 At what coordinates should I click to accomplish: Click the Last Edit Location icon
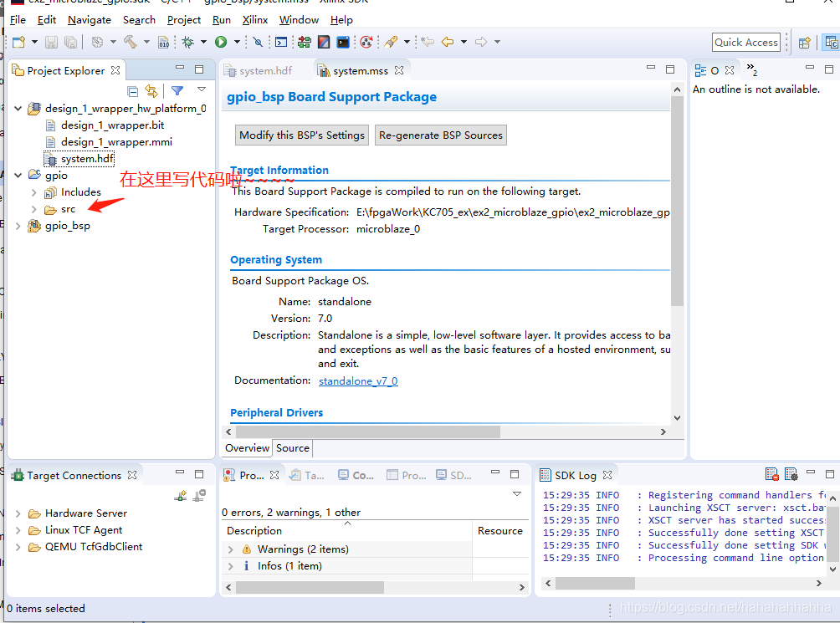[x=427, y=42]
